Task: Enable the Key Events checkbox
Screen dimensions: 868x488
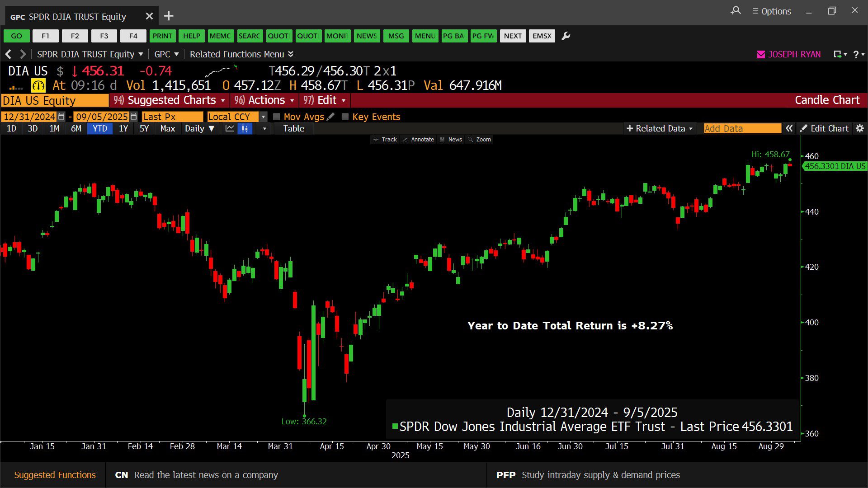Action: click(345, 117)
